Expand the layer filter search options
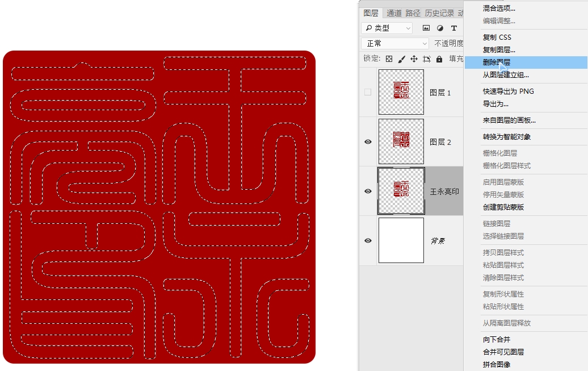Image resolution: width=588 pixels, height=371 pixels. [369, 28]
